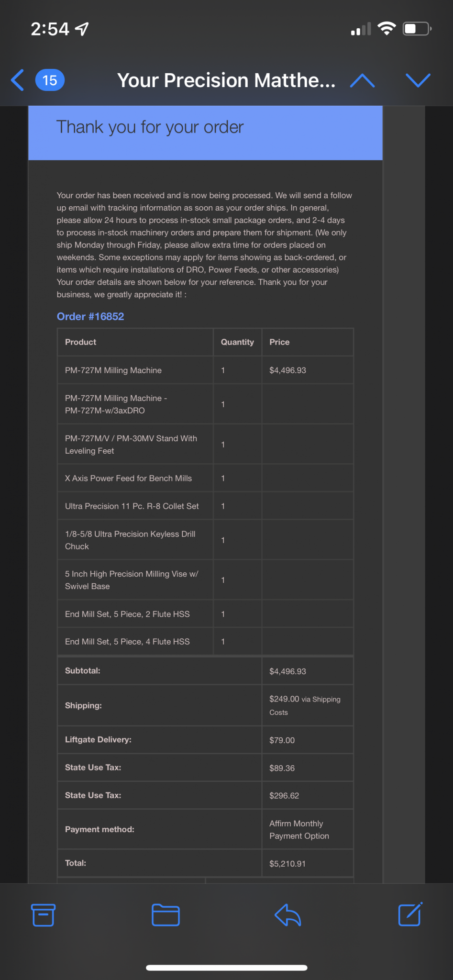The height and width of the screenshot is (980, 453).
Task: Tap the Affirm Monthly Payment Option text
Action: coord(299,830)
